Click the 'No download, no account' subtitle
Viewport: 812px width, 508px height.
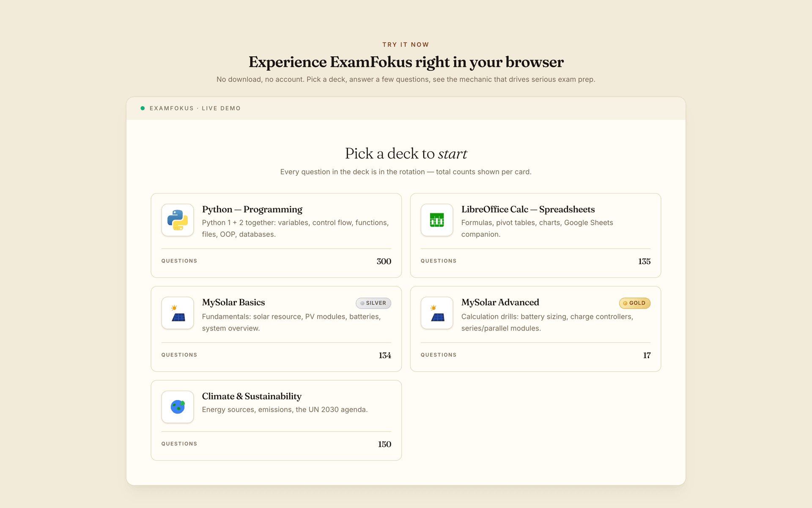(x=406, y=80)
